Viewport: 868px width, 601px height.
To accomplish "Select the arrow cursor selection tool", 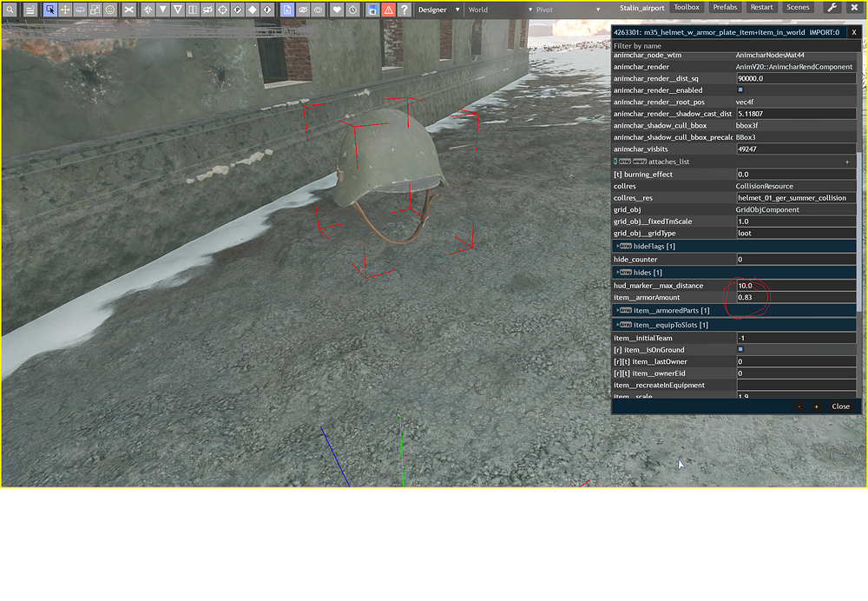I will click(50, 10).
